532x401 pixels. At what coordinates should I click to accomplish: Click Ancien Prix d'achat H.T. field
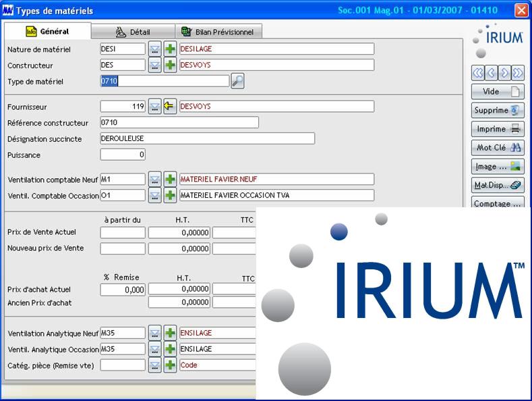tap(179, 302)
